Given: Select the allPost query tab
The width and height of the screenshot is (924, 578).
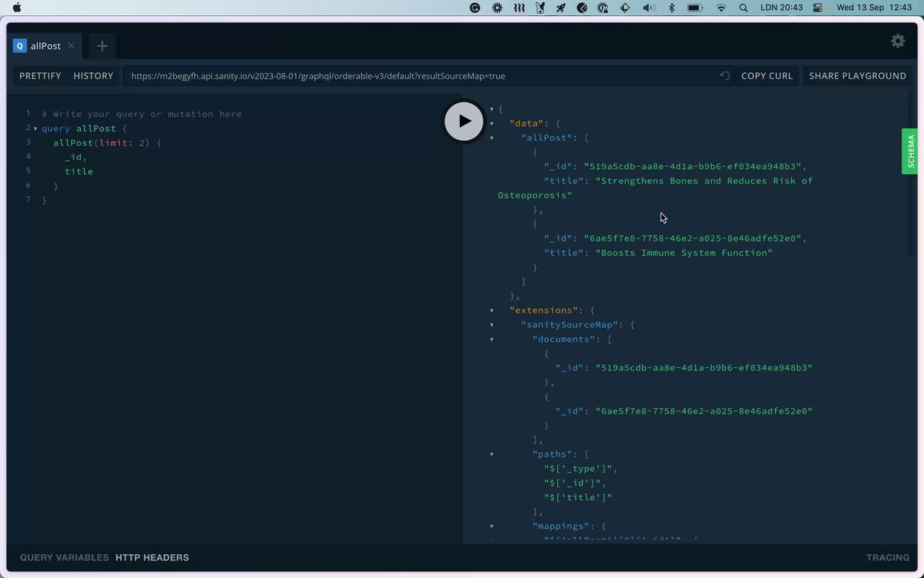Looking at the screenshot, I should pyautogui.click(x=45, y=46).
